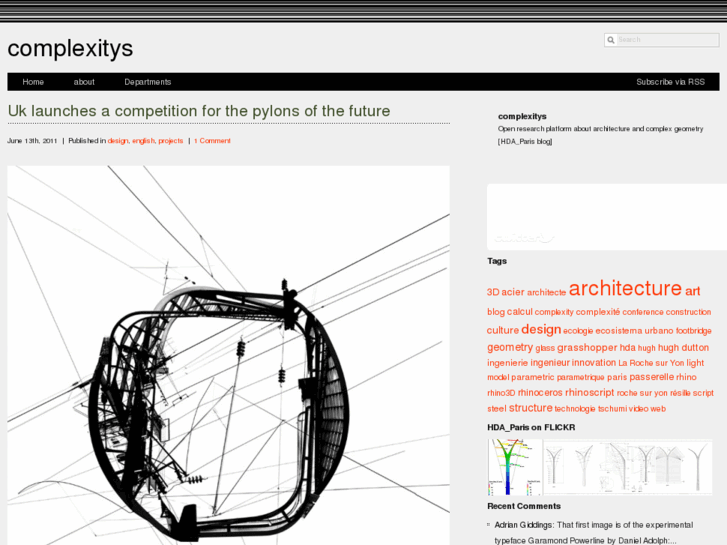Click the ingenieur tag
This screenshot has width=727, height=545.
[549, 363]
